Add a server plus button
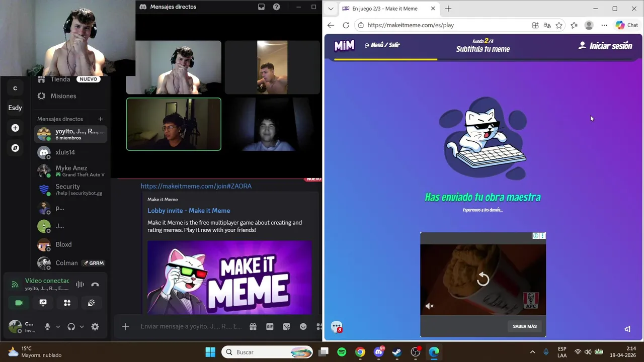644x362 pixels. [15, 128]
